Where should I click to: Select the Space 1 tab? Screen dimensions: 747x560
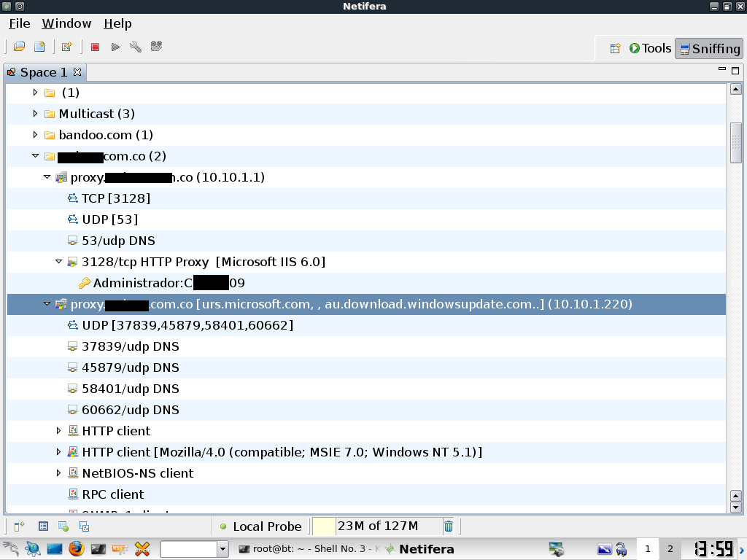(x=44, y=72)
